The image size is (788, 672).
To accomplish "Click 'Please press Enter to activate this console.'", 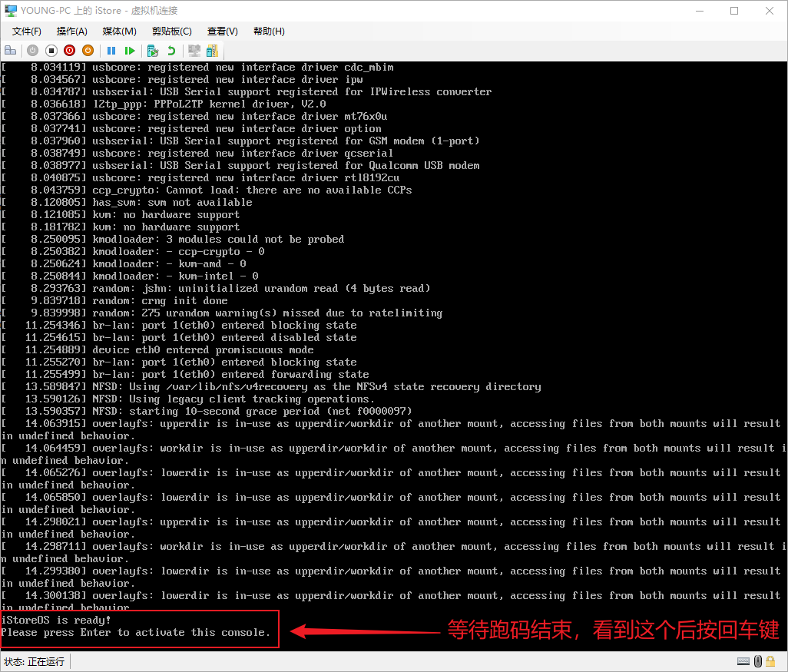I will point(136,632).
